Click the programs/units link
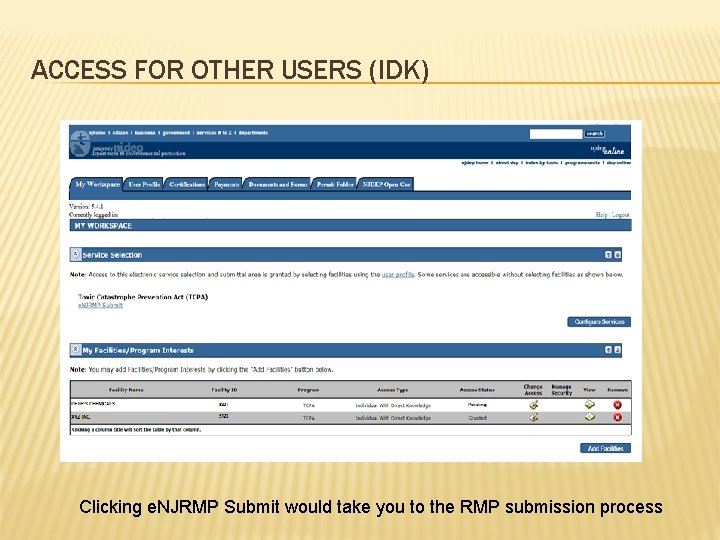The image size is (720, 540). pos(582,163)
